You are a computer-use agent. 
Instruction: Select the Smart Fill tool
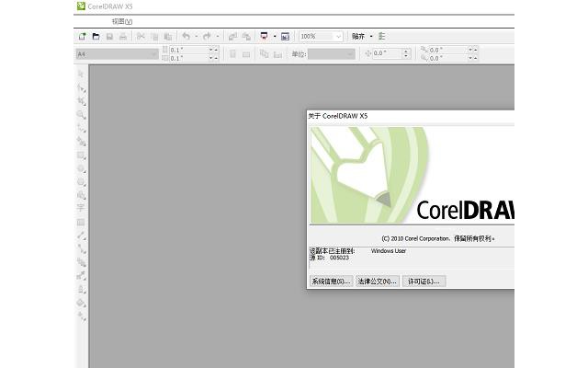click(x=82, y=142)
